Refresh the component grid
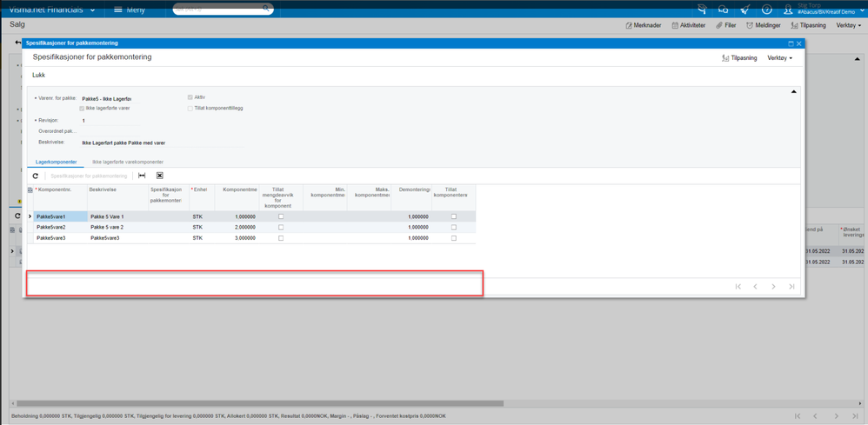Viewport: 868px width, 425px height. pyautogui.click(x=36, y=176)
